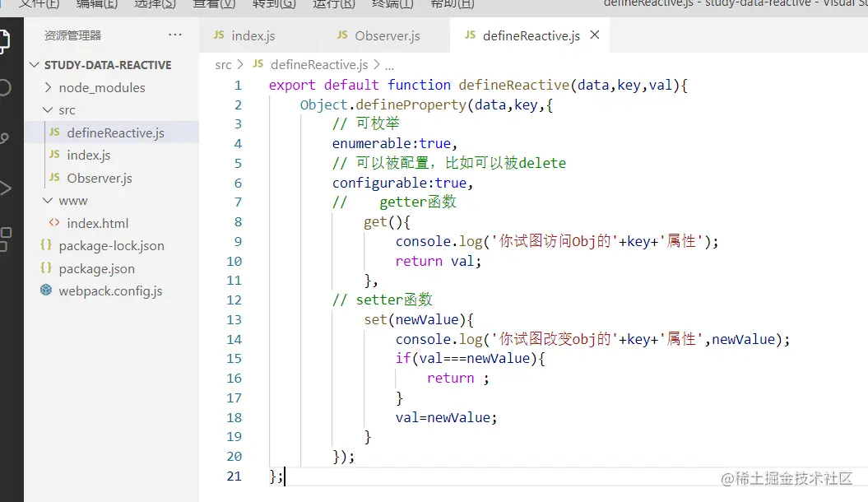Click the More Actions ellipsis in 资源管理器
The width and height of the screenshot is (868, 502).
pos(174,35)
